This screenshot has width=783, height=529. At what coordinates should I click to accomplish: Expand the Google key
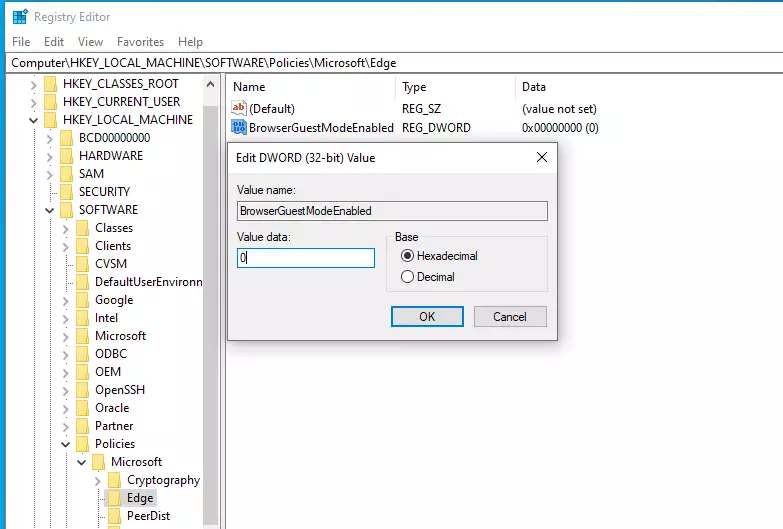coord(65,300)
